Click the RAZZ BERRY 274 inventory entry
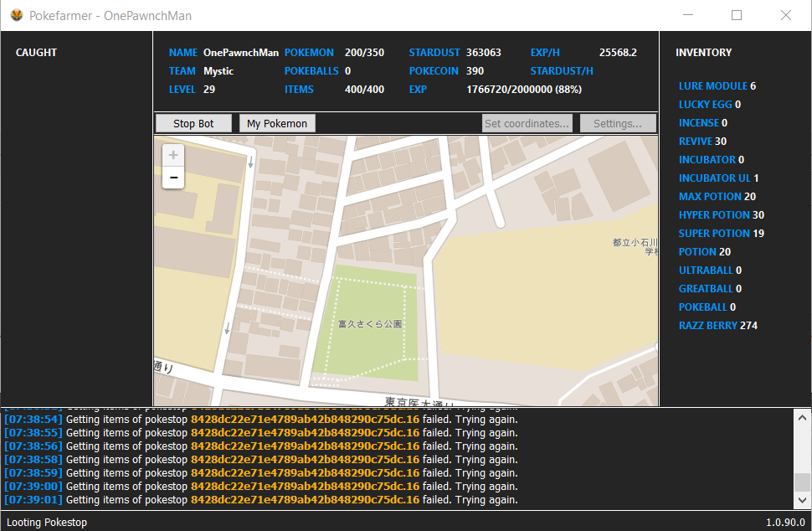Image resolution: width=812 pixels, height=531 pixels. 717,325
